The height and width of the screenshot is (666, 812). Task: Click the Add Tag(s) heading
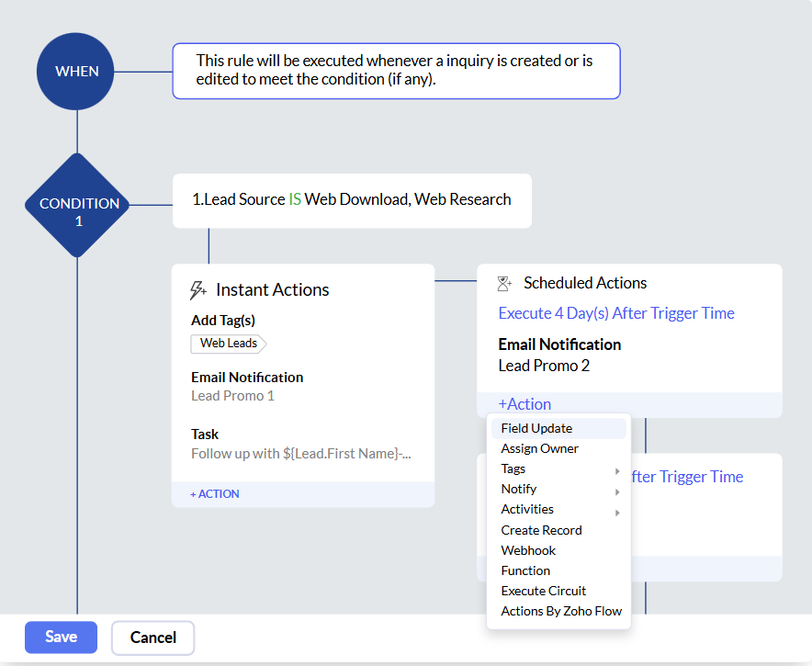tap(223, 321)
